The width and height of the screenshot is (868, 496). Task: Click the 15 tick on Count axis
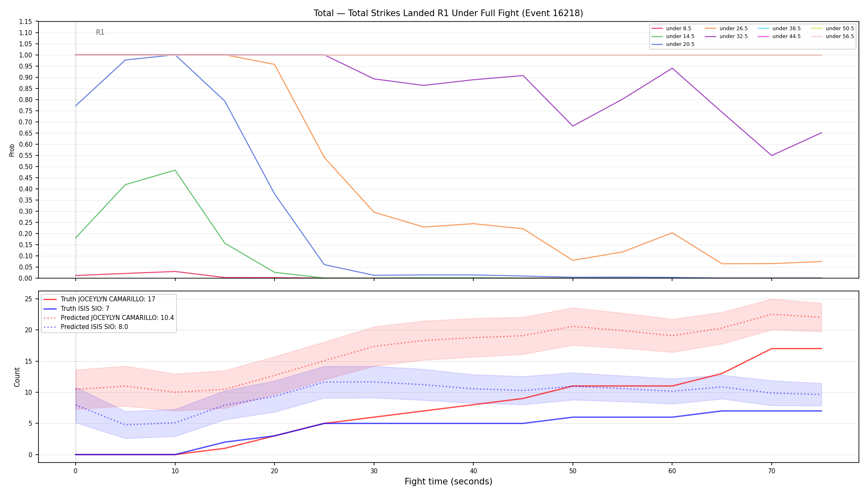click(29, 361)
